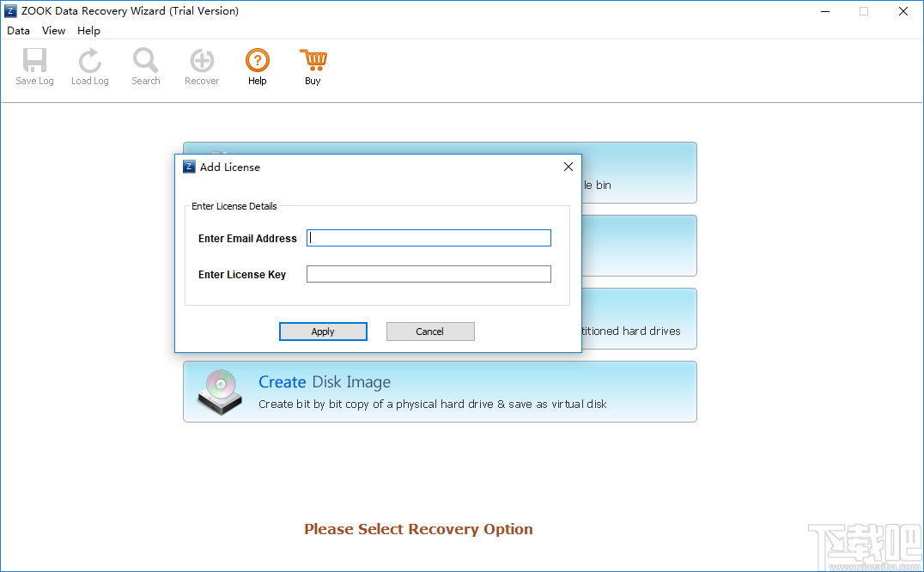The height and width of the screenshot is (572, 924).
Task: Click the Recover toolbar icon
Action: 202,60
